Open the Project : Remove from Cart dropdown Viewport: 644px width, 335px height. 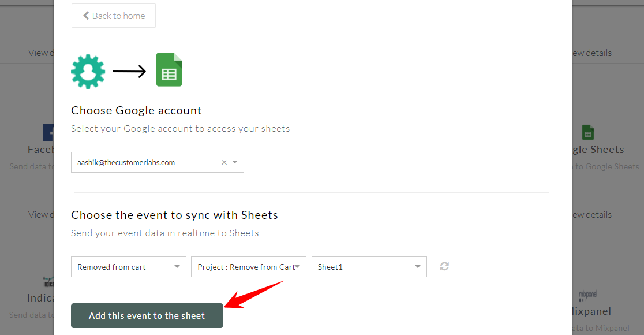[249, 267]
